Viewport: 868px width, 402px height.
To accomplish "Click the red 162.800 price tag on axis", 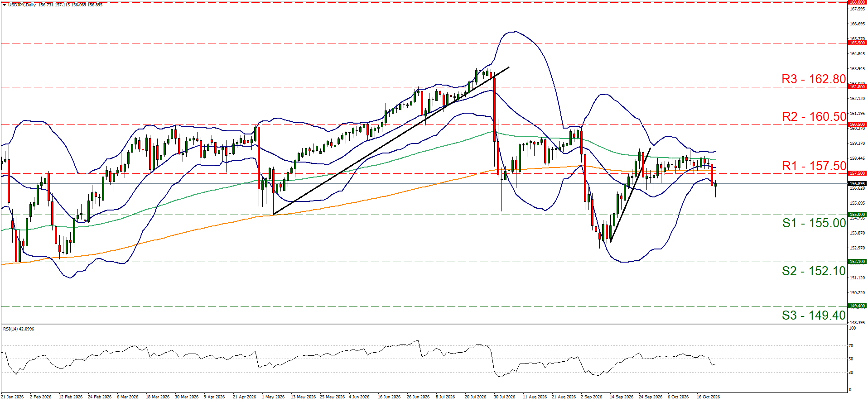I will [x=857, y=86].
